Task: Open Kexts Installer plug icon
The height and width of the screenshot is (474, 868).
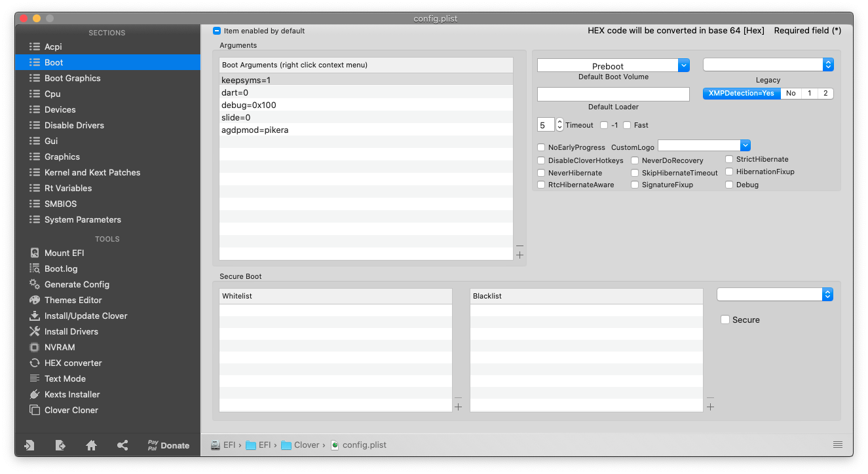Action: coord(35,394)
